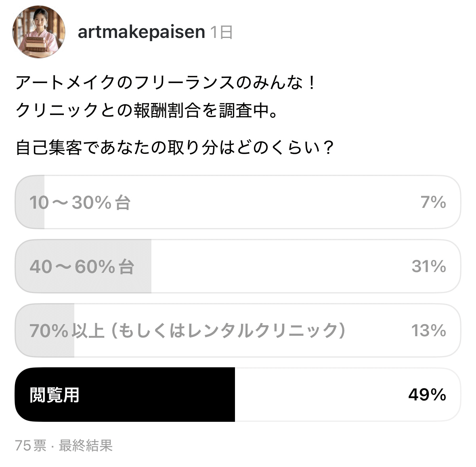The height and width of the screenshot is (467, 476).
Task: Open the artmakepaisen profile picture
Action: point(39,31)
